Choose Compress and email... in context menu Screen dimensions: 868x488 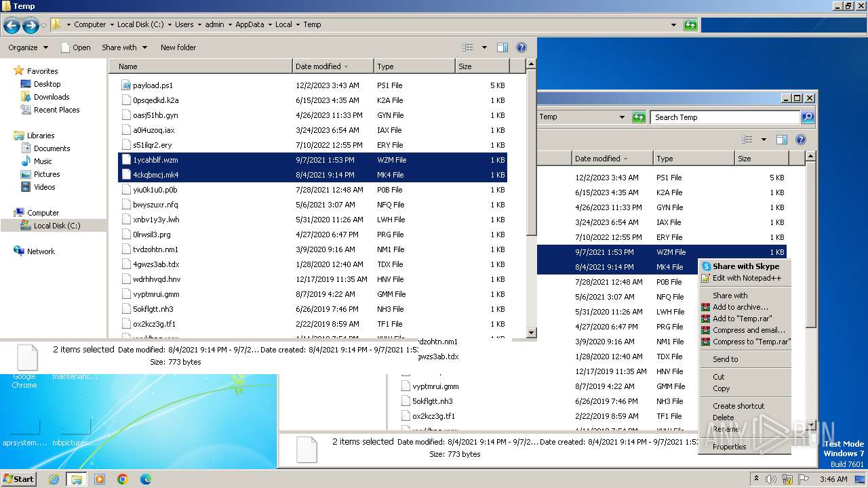tap(745, 330)
